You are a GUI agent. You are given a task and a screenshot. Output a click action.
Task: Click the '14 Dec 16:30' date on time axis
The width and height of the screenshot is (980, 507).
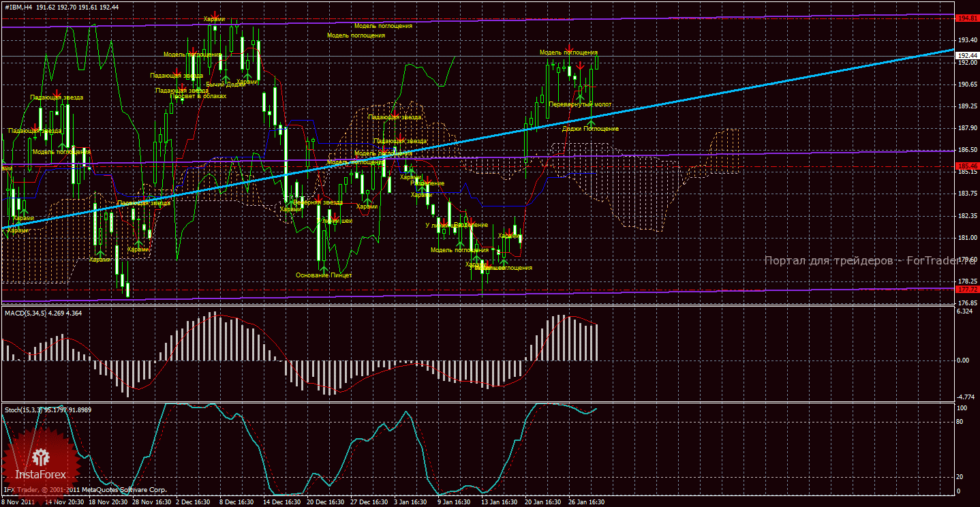pyautogui.click(x=282, y=502)
